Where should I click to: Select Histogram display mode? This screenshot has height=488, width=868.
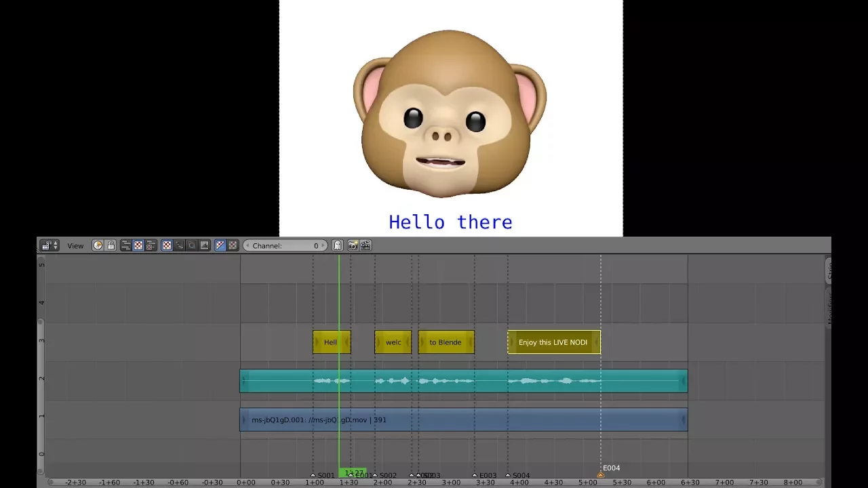coord(204,245)
